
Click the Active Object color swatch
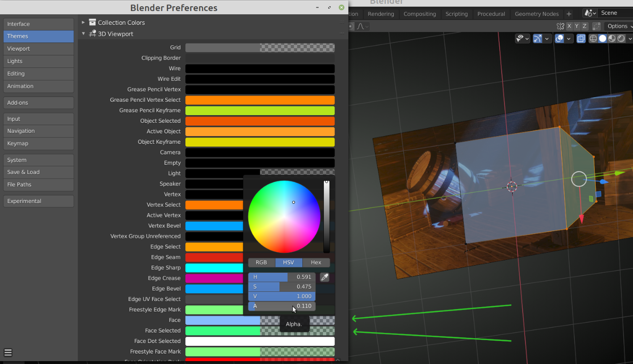coord(260,132)
